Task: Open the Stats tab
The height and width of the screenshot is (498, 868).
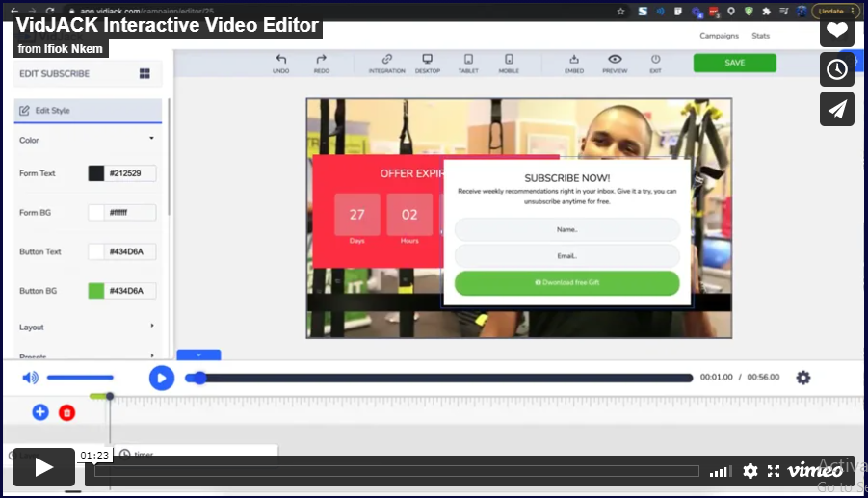Action: coord(761,36)
